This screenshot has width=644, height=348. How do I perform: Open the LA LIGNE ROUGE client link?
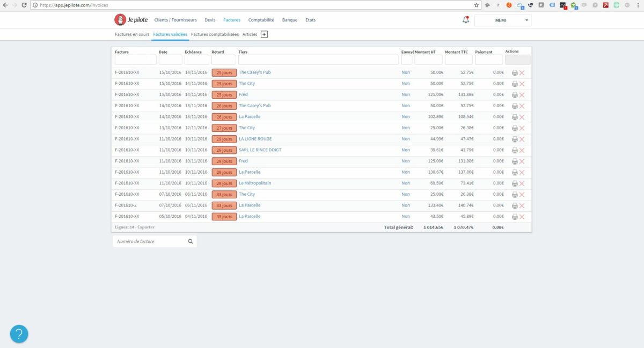point(255,139)
